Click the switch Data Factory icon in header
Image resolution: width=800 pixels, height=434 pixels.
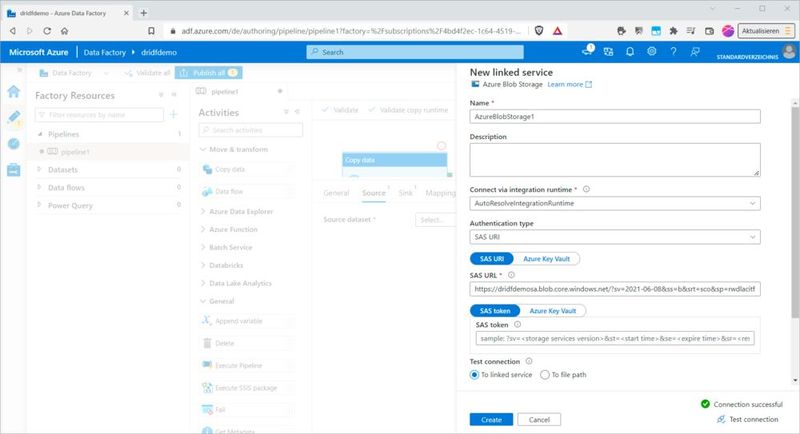(608, 52)
